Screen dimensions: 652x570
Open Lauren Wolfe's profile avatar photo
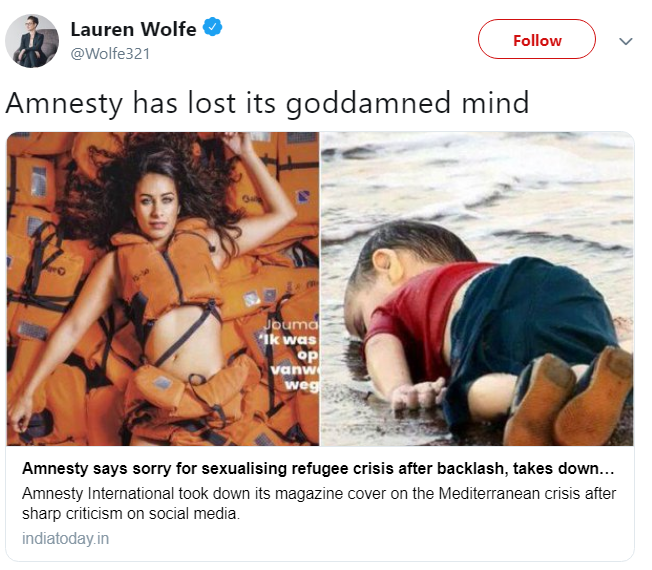point(32,41)
